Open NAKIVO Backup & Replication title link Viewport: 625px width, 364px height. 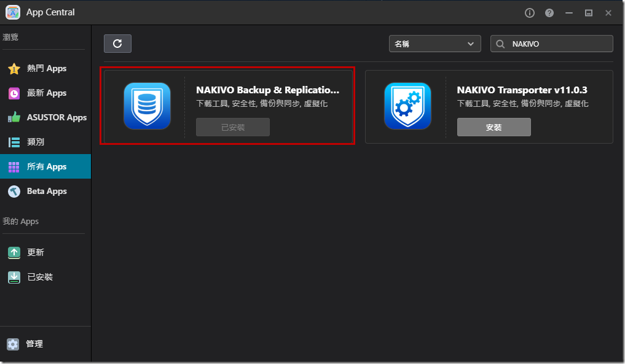click(268, 90)
